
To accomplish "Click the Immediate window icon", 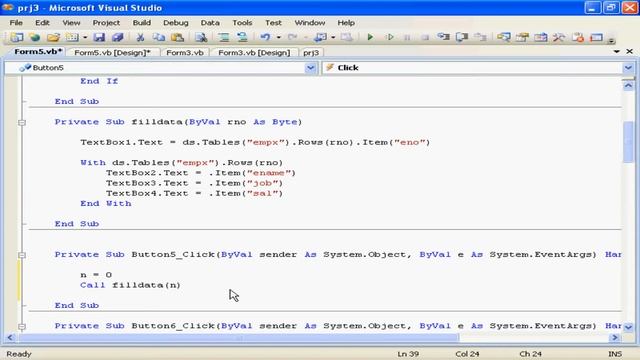I will pos(596,38).
